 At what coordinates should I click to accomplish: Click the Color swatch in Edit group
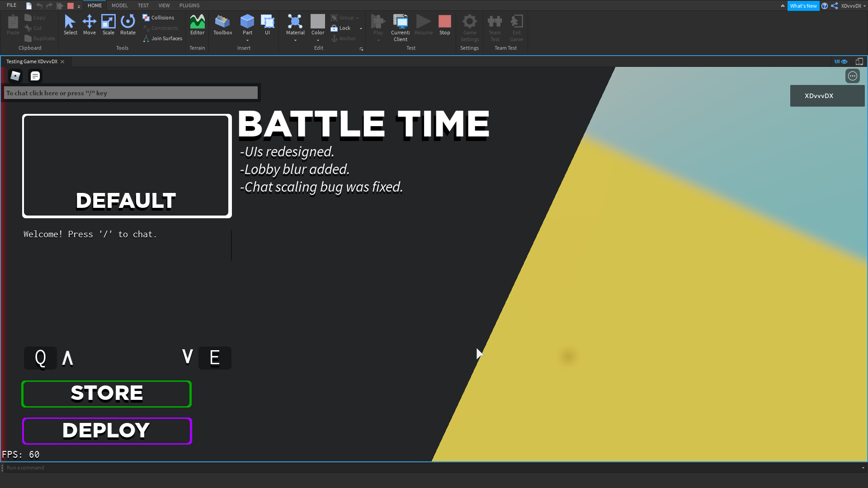click(x=317, y=21)
